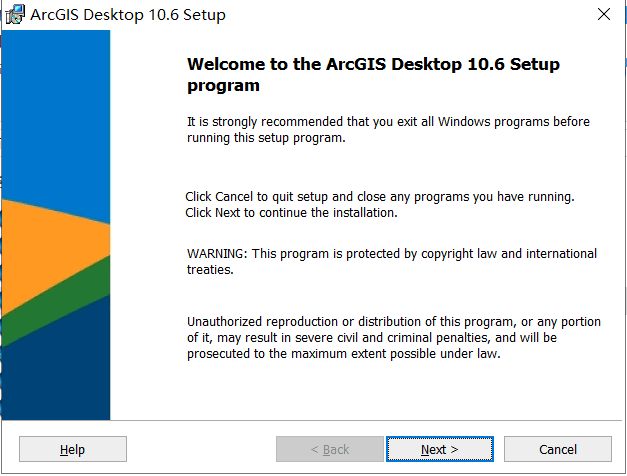
Task: Click the greyed-out Back button
Action: coord(329,449)
